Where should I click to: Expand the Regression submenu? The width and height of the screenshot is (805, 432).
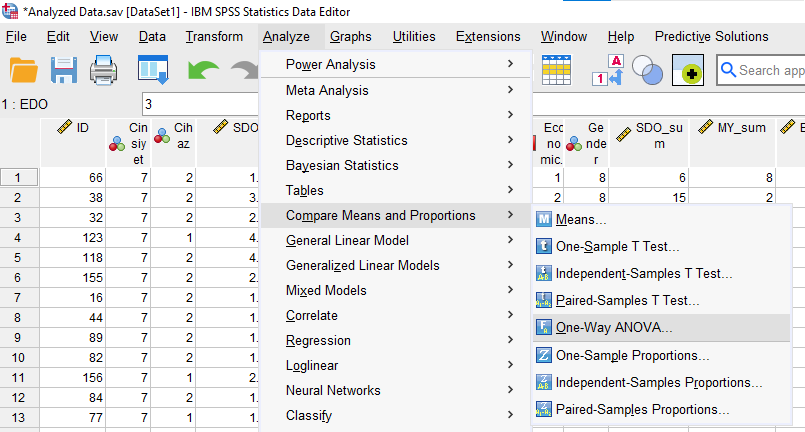[319, 340]
